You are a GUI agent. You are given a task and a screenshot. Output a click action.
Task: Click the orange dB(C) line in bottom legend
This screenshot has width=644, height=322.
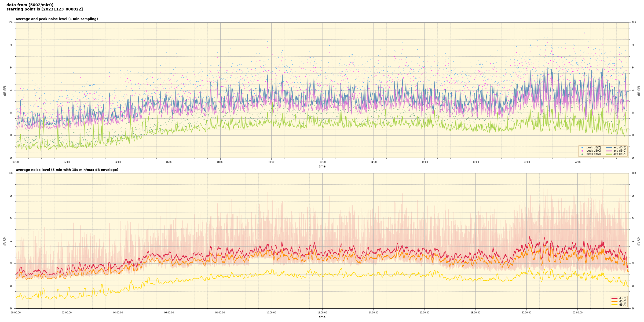pos(614,301)
